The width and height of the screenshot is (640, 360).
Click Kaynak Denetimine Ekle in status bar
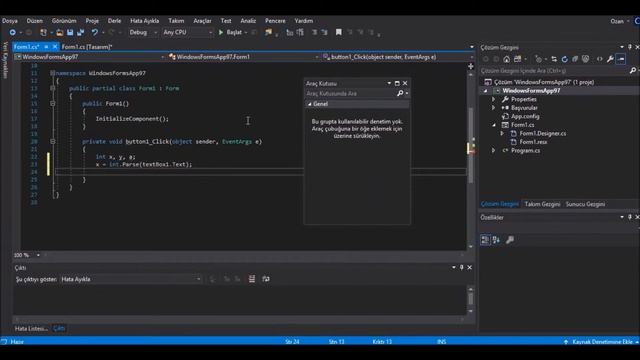point(602,342)
